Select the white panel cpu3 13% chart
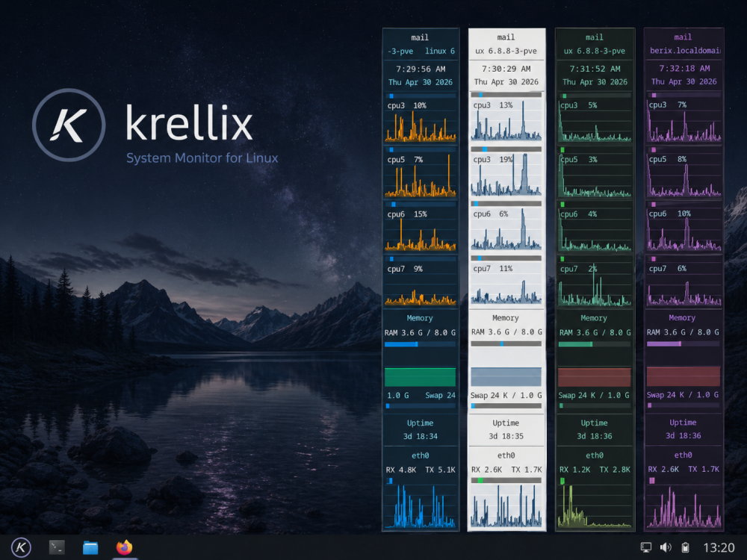 pos(506,120)
